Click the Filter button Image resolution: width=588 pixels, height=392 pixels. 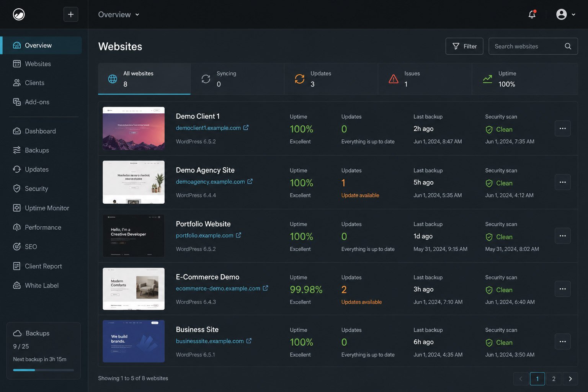(x=464, y=46)
